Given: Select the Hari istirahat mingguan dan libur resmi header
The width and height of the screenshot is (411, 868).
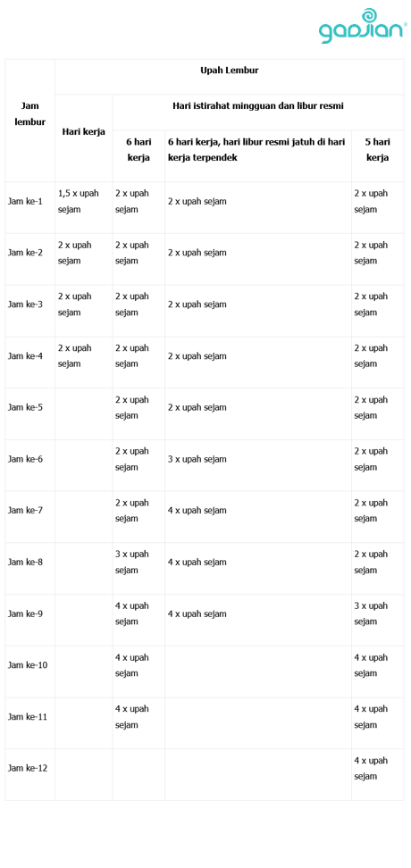Looking at the screenshot, I should coord(258,105).
